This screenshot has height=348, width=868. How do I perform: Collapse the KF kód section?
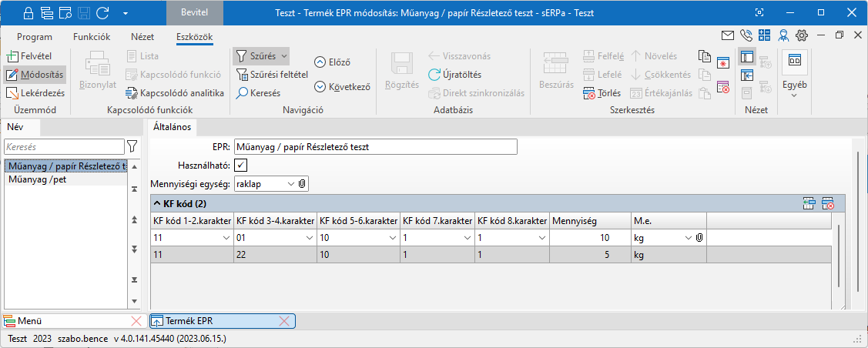(156, 204)
